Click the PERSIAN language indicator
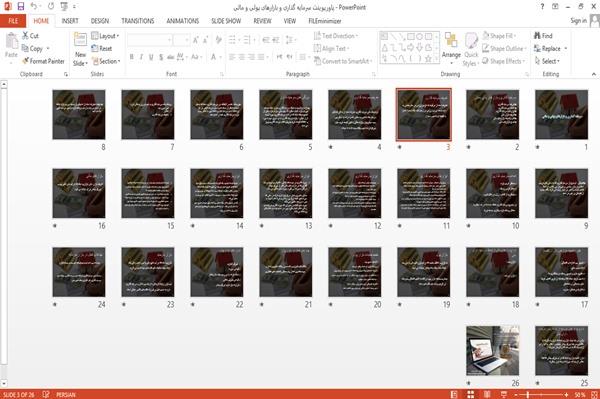This screenshot has height=399, width=600. (66, 394)
